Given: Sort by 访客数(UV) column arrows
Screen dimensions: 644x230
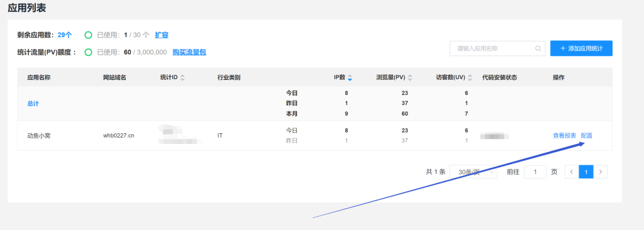Looking at the screenshot, I should (470, 78).
